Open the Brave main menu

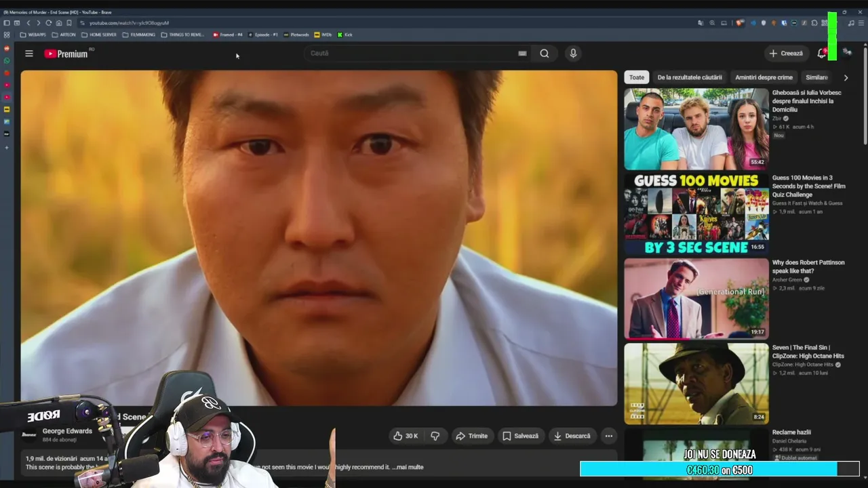[861, 23]
